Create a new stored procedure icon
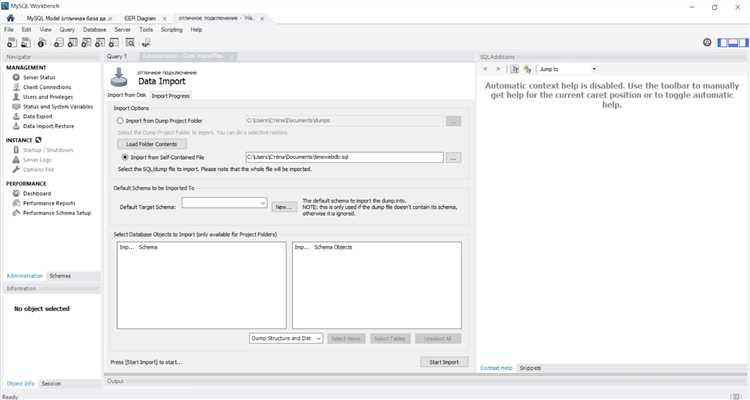Image resolution: width=750 pixels, height=400 pixels. tap(100, 43)
